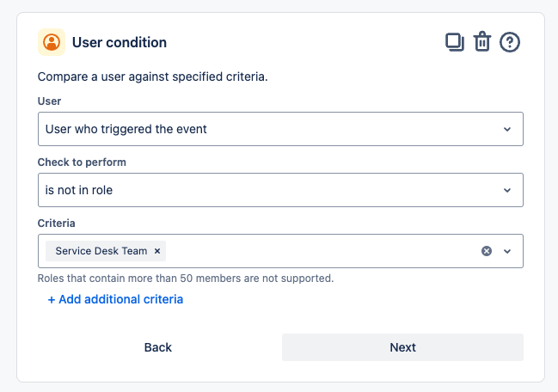Viewport: 558px width, 392px height.
Task: Click the 'Criteria' field label
Action: click(57, 223)
